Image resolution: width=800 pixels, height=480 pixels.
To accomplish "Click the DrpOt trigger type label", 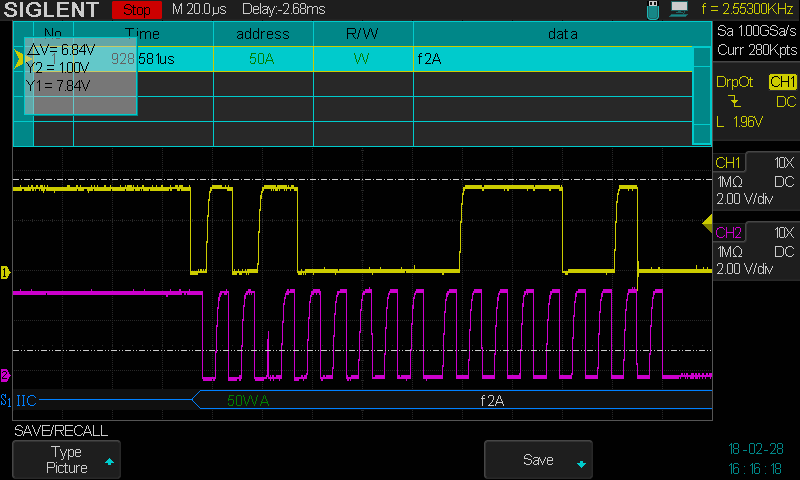I will coord(735,82).
